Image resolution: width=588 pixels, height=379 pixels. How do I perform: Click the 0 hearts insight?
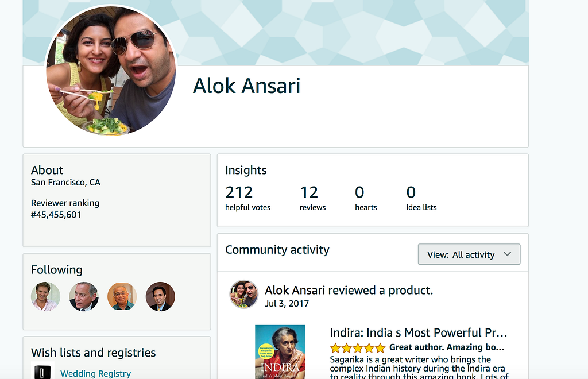point(365,198)
